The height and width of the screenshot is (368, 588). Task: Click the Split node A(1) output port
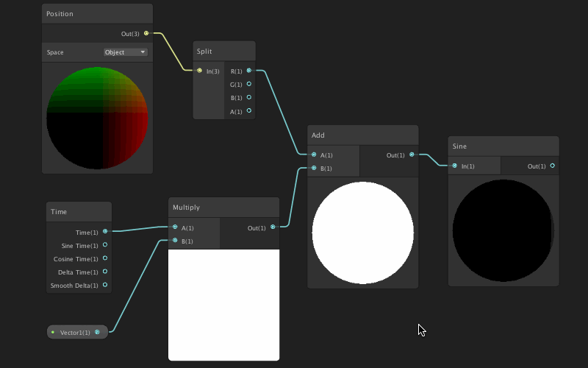[x=249, y=111]
